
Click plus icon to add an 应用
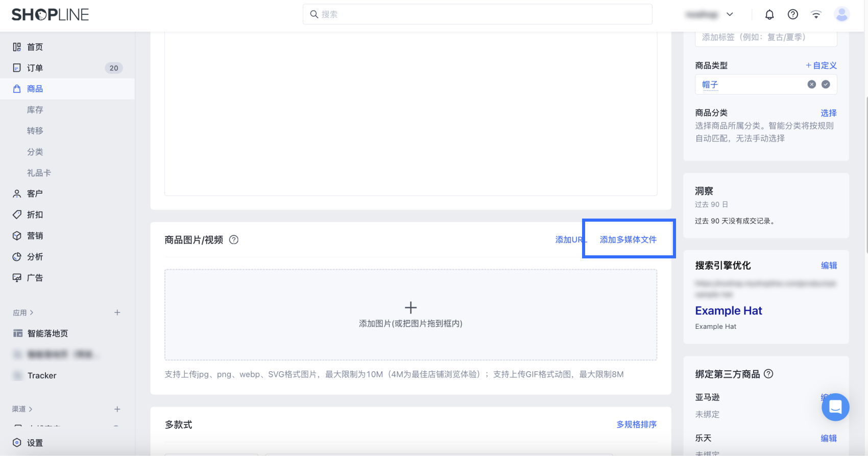click(117, 313)
